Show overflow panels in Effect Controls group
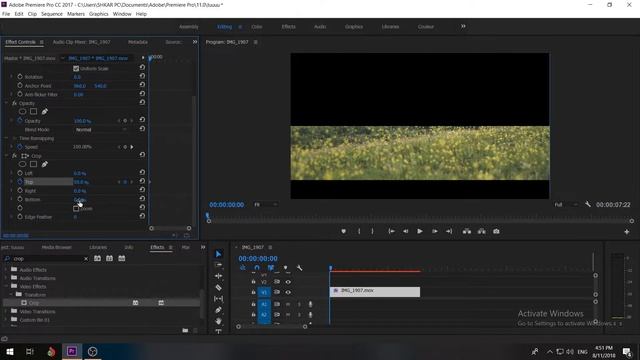Image resolution: width=640 pixels, height=360 pixels. [195, 42]
